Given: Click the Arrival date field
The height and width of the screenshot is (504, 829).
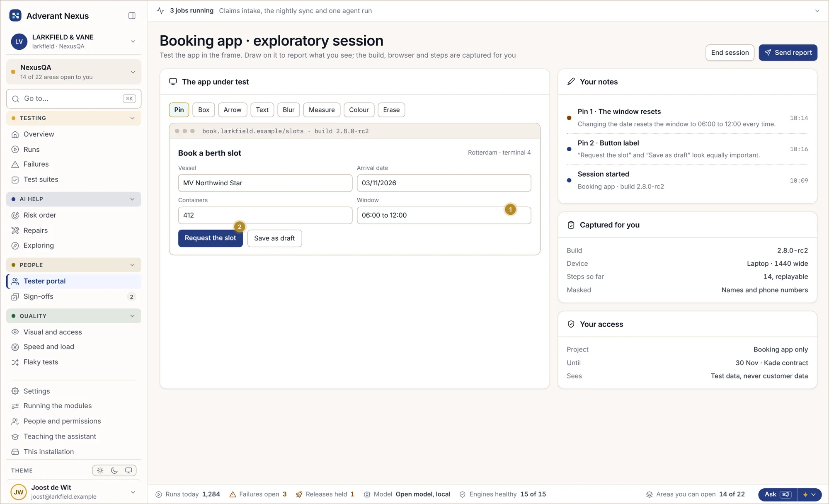Looking at the screenshot, I should tap(444, 183).
